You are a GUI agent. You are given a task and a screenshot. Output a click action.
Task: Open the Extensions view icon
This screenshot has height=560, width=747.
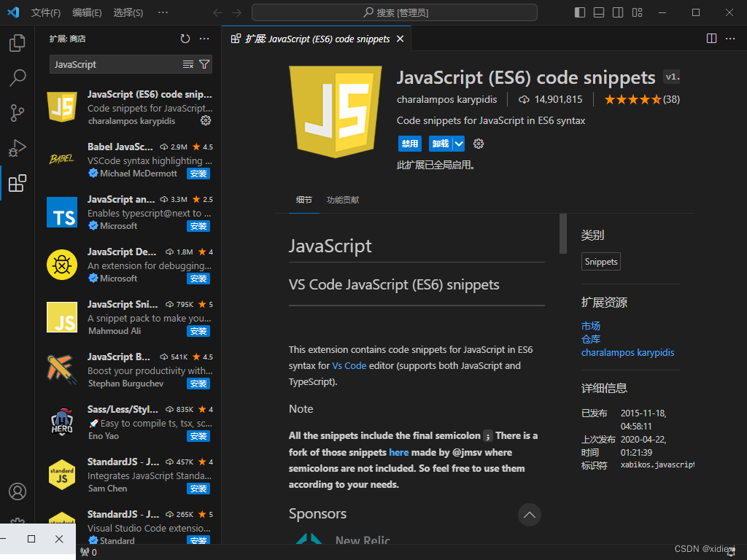pos(18,183)
